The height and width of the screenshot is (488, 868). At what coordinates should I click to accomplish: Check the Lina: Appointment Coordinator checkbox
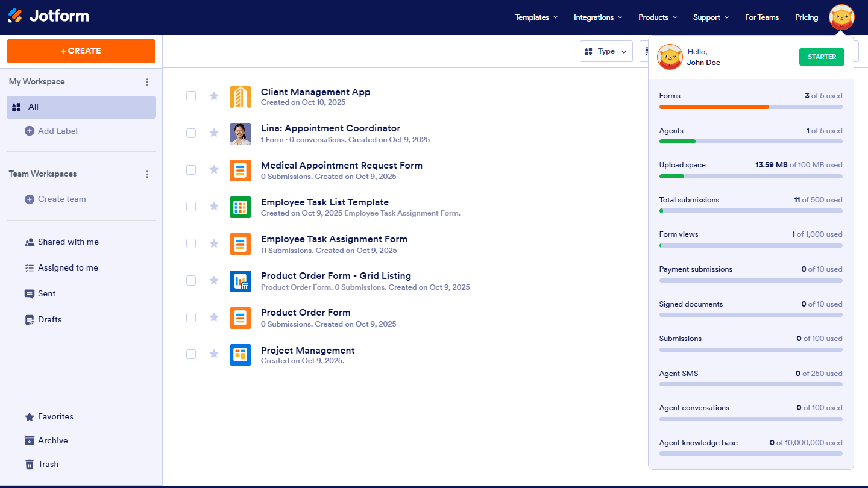191,133
